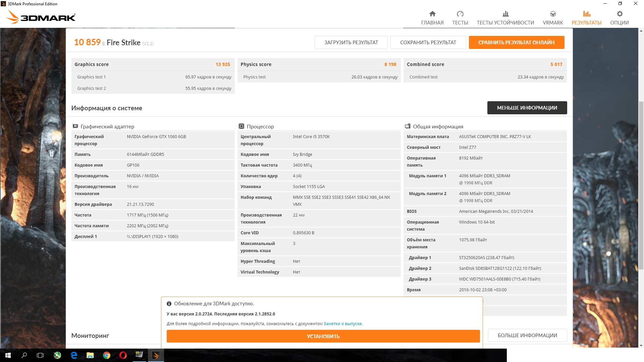
Task: Expand monitoring with Больше информации
Action: coord(527,336)
